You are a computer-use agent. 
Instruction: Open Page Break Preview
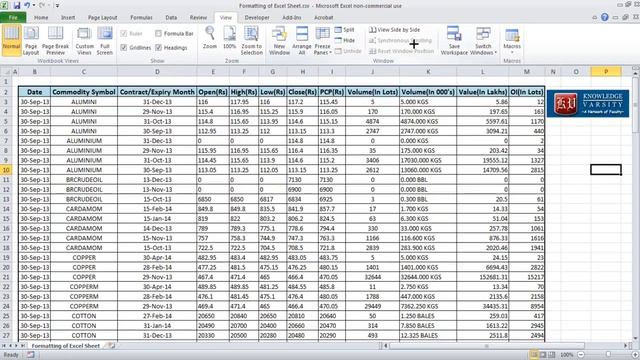click(56, 40)
